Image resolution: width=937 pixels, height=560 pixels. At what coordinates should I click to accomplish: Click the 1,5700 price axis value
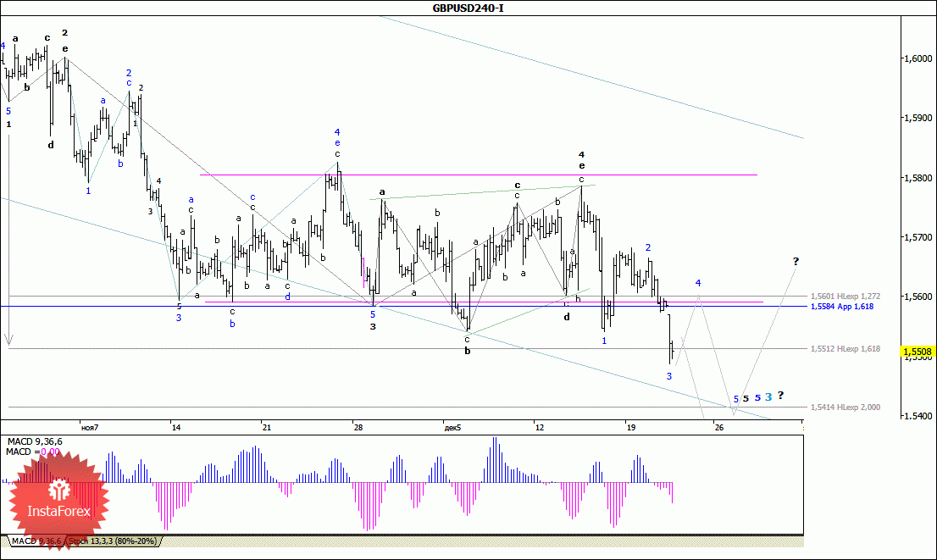click(918, 237)
